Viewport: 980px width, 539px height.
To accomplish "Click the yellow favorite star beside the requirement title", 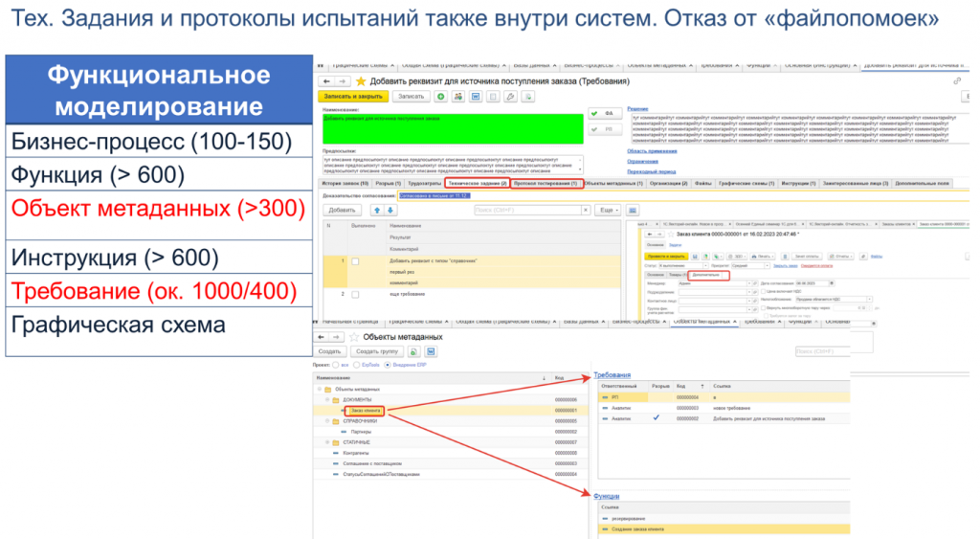I will click(x=361, y=81).
